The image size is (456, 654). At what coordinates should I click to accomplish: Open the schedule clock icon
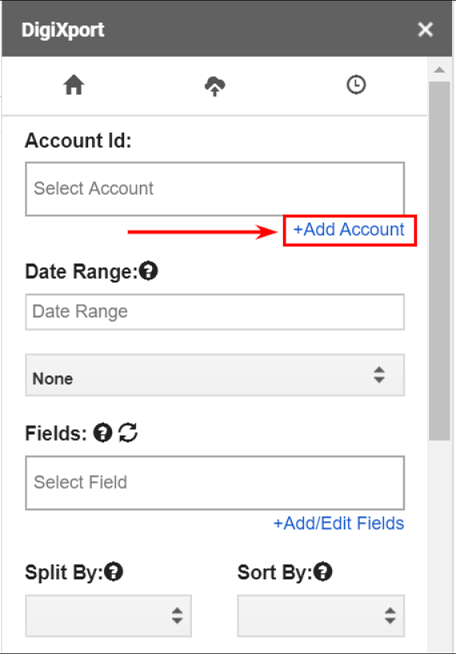(356, 85)
